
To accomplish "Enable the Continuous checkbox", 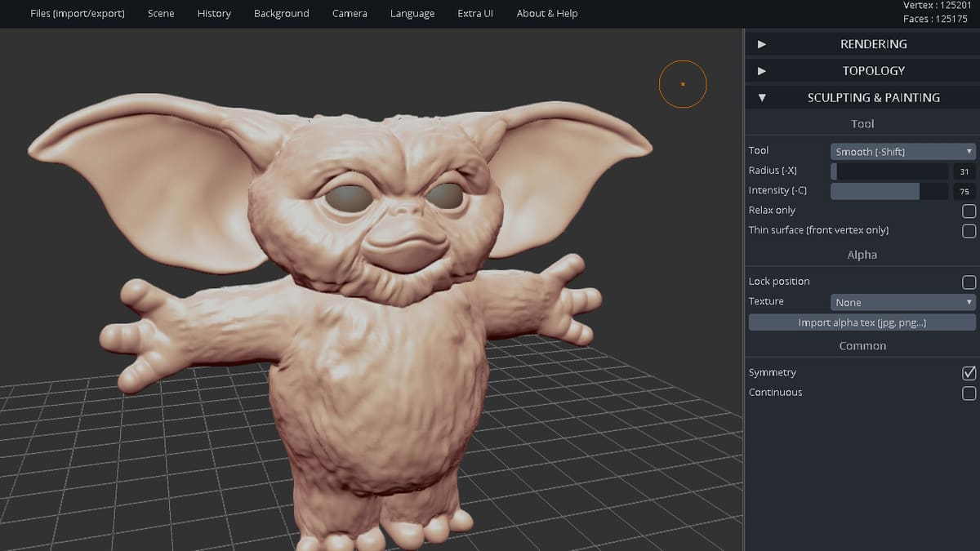I will (x=969, y=393).
